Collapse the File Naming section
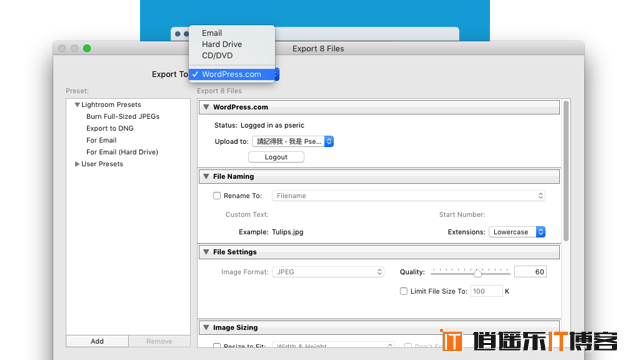The width and height of the screenshot is (640, 360). click(x=206, y=176)
